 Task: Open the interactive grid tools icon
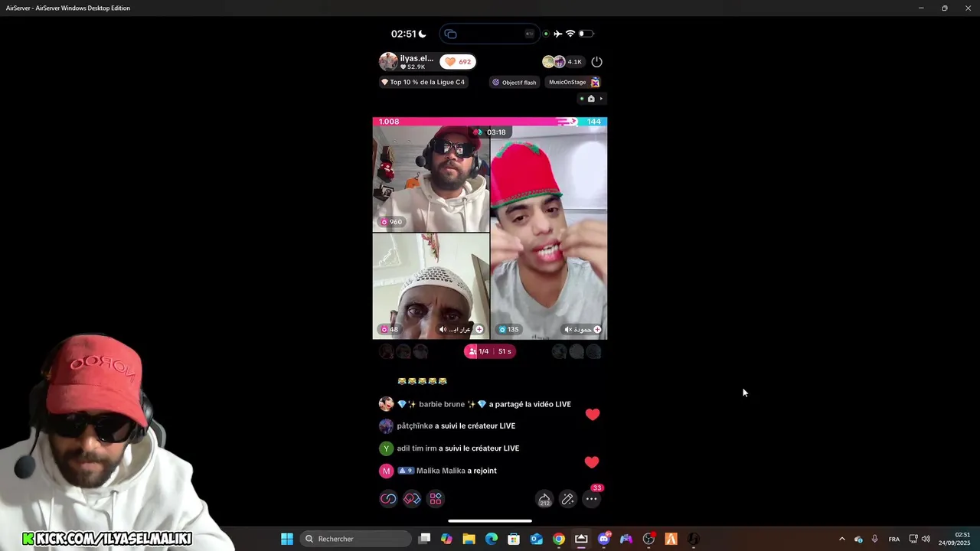tap(436, 499)
